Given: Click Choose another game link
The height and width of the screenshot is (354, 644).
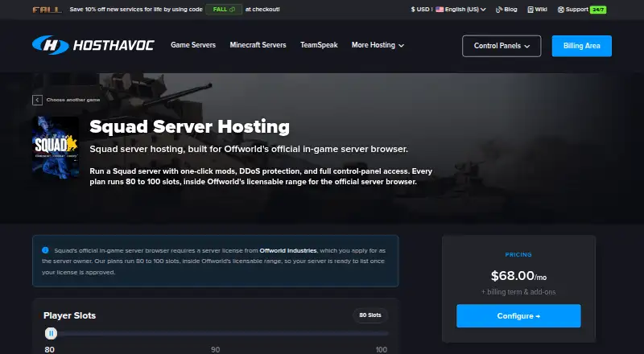Looking at the screenshot, I should click(73, 100).
